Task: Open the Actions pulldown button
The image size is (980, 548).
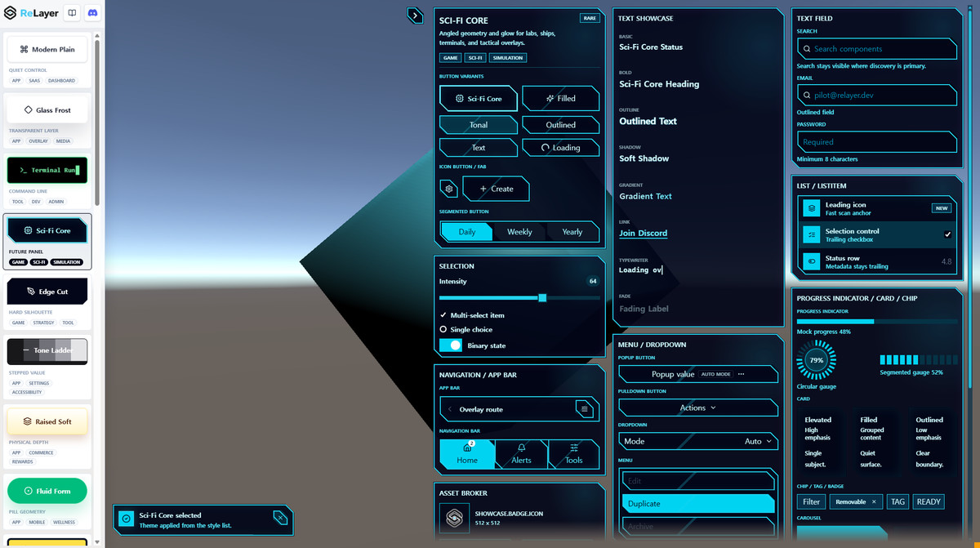Action: (698, 408)
